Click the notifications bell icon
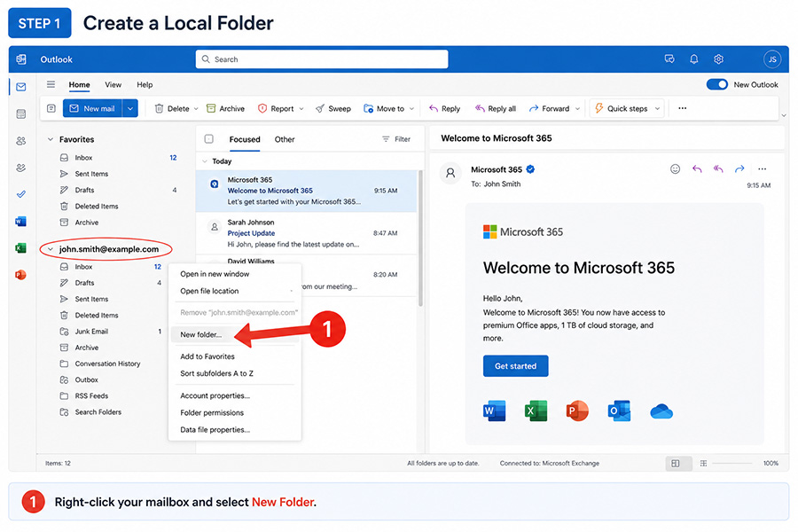798x532 pixels. coord(693,59)
